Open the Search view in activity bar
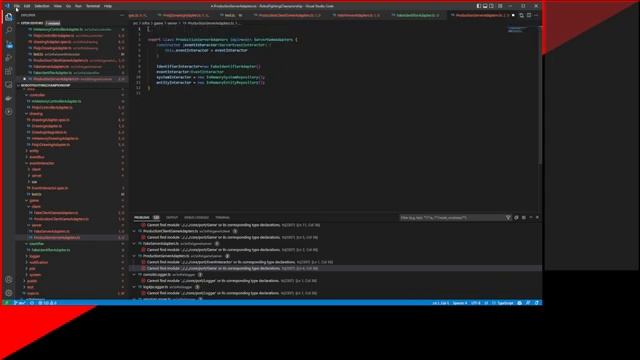Image resolution: width=640 pixels, height=360 pixels. [x=9, y=30]
